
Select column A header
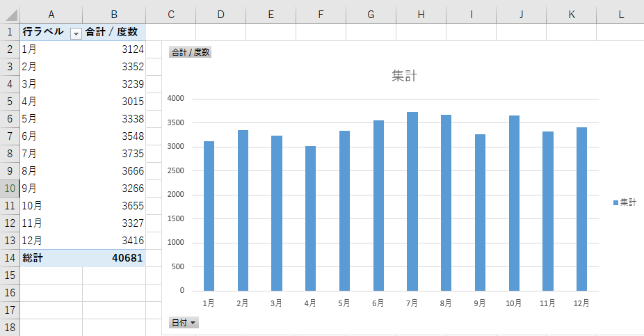51,14
